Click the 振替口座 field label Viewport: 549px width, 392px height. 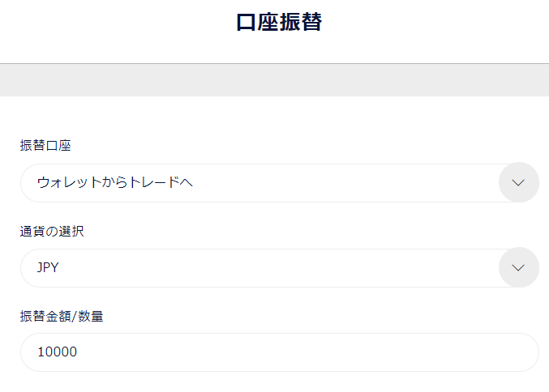tap(45, 145)
